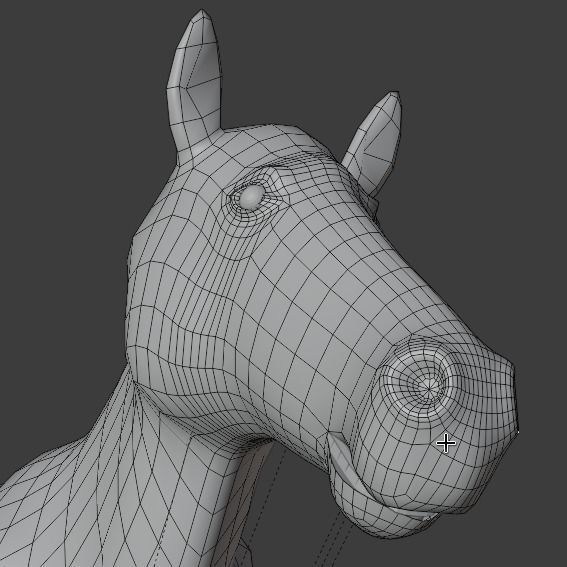Select the horse's eyeball sphere
This screenshot has width=567, height=567.
(252, 196)
